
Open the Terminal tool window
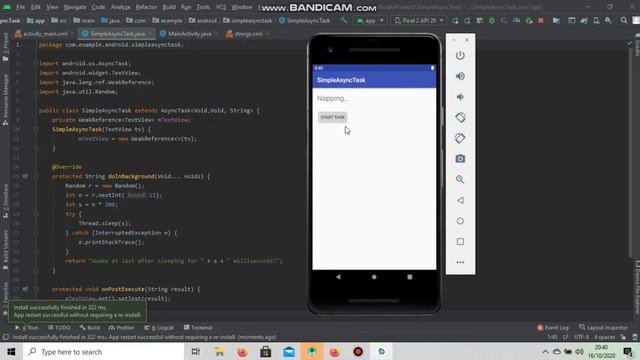point(198,328)
